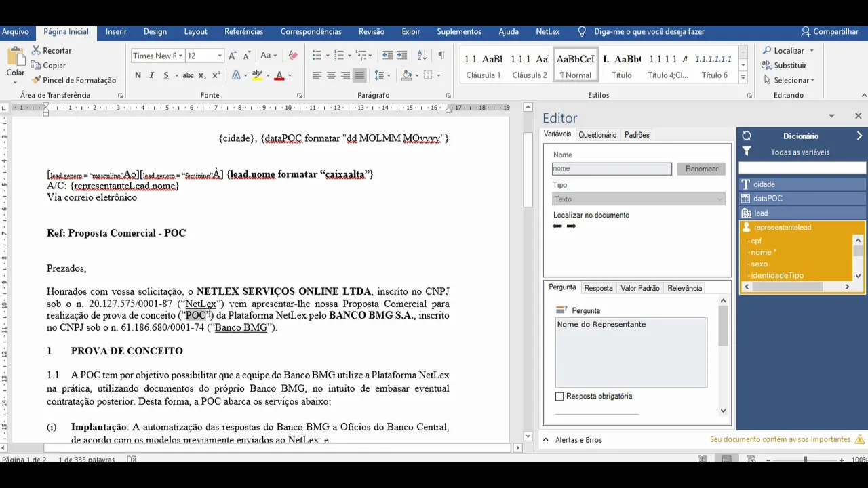Click Substituir to replace text

point(784,66)
